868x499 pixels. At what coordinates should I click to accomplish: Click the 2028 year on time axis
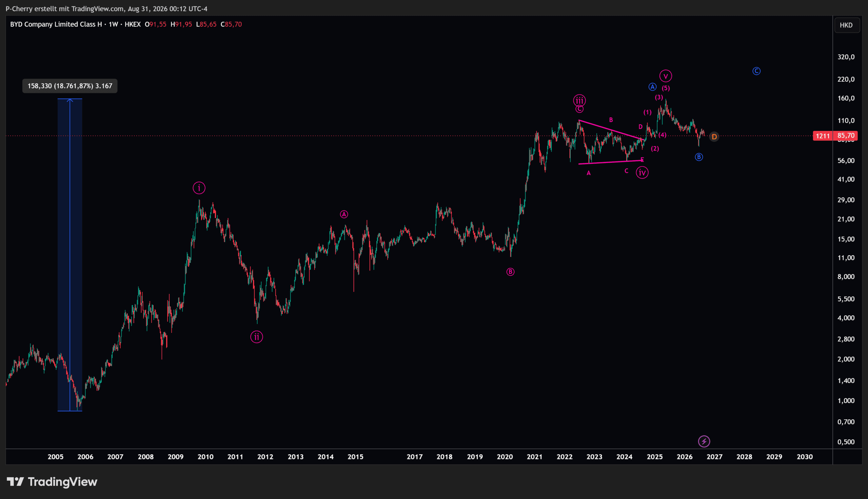[745, 457]
